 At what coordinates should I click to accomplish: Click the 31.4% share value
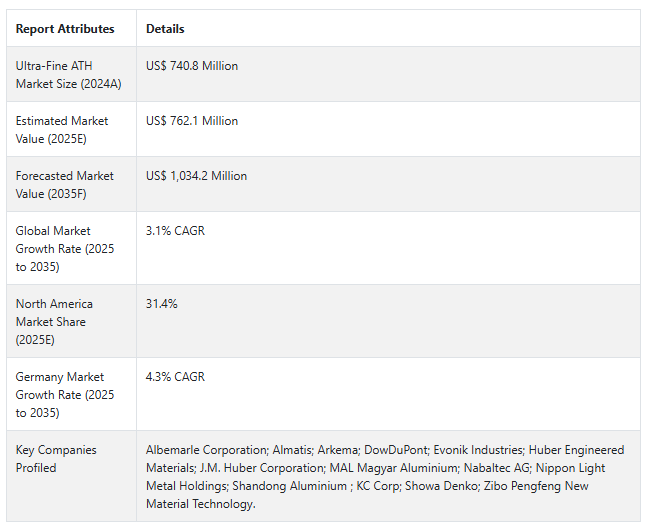pyautogui.click(x=162, y=304)
